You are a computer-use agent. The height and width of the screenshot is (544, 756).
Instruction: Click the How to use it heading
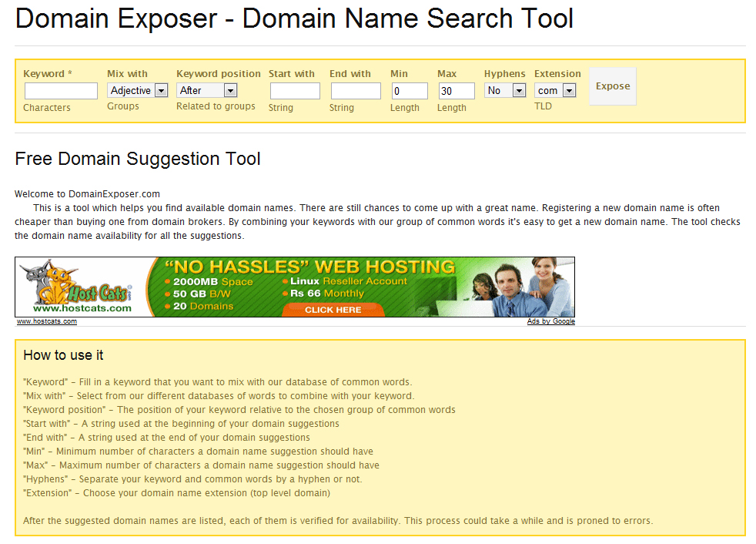click(63, 355)
